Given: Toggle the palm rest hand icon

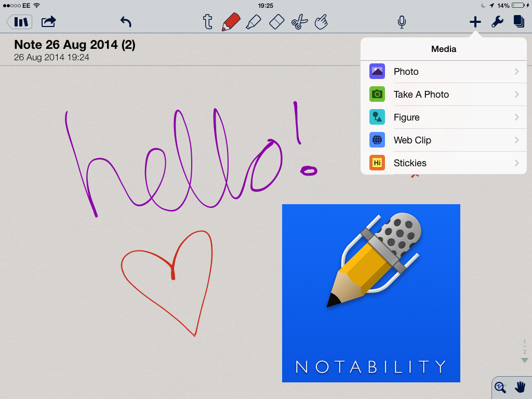Looking at the screenshot, I should (521, 387).
